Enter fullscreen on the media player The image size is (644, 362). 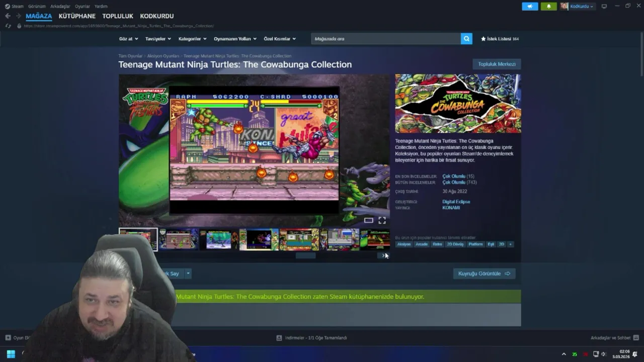point(382,220)
